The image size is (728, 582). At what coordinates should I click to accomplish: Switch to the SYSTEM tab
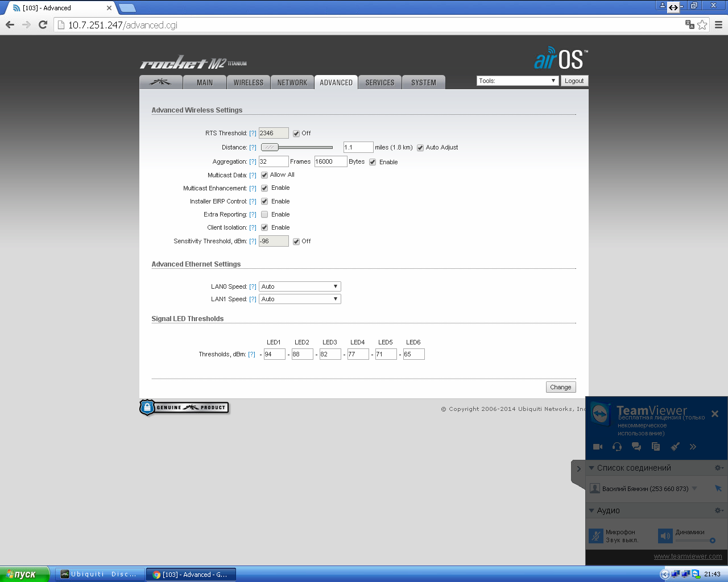(424, 82)
